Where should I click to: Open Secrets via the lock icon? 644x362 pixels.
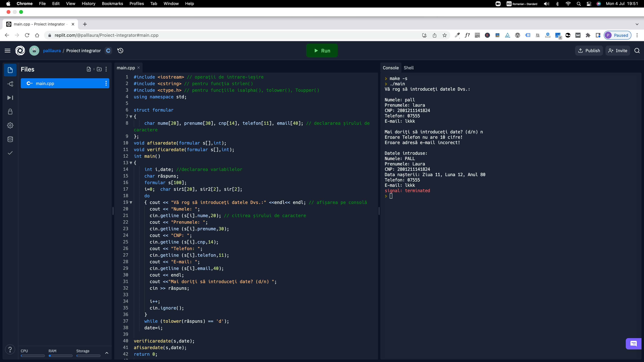(x=10, y=112)
